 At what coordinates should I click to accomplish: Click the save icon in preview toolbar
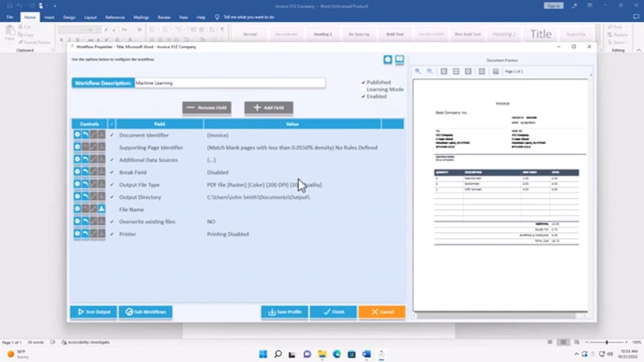[x=496, y=71]
